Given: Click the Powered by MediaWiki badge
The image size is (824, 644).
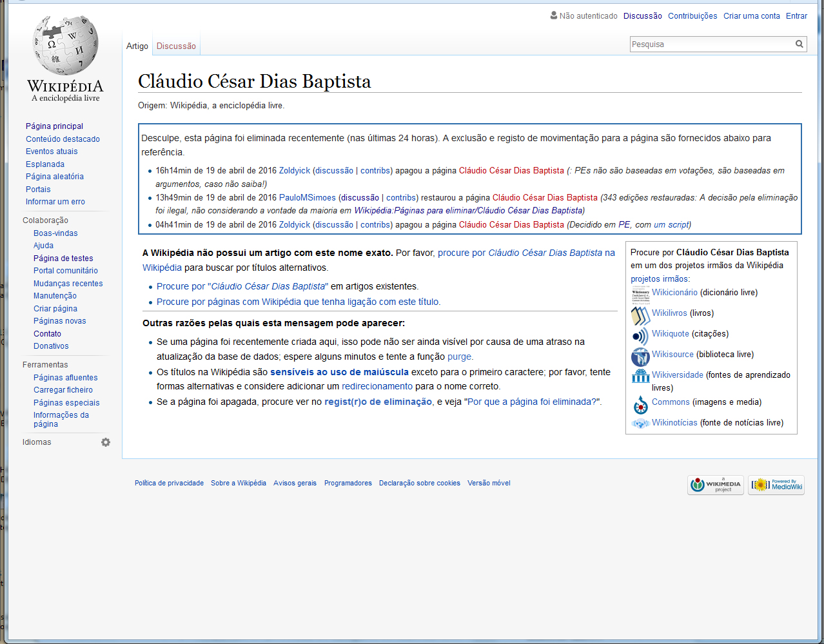Looking at the screenshot, I should (x=776, y=485).
